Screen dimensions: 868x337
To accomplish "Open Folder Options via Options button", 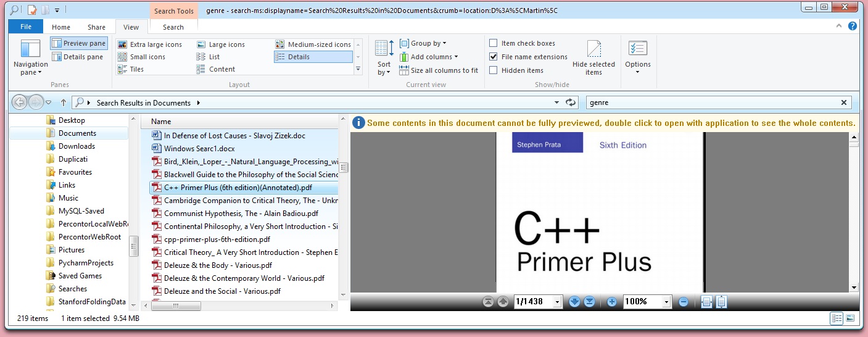I will pyautogui.click(x=638, y=58).
